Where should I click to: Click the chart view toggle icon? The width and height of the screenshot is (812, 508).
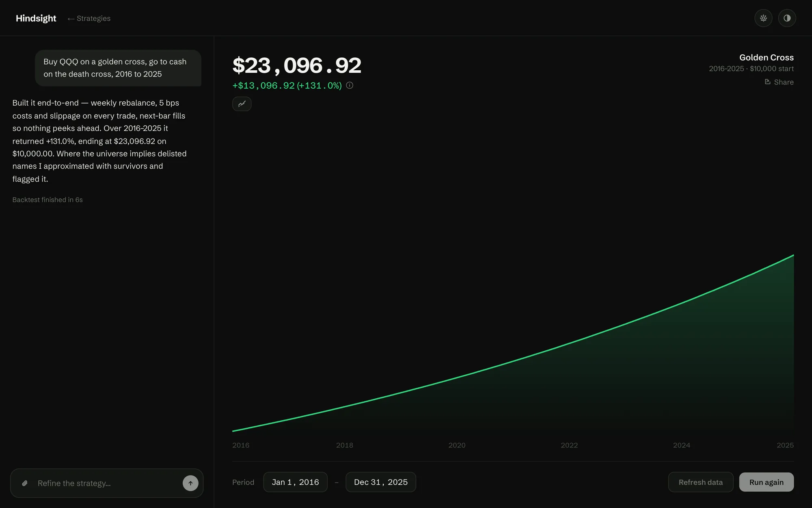[x=242, y=104]
